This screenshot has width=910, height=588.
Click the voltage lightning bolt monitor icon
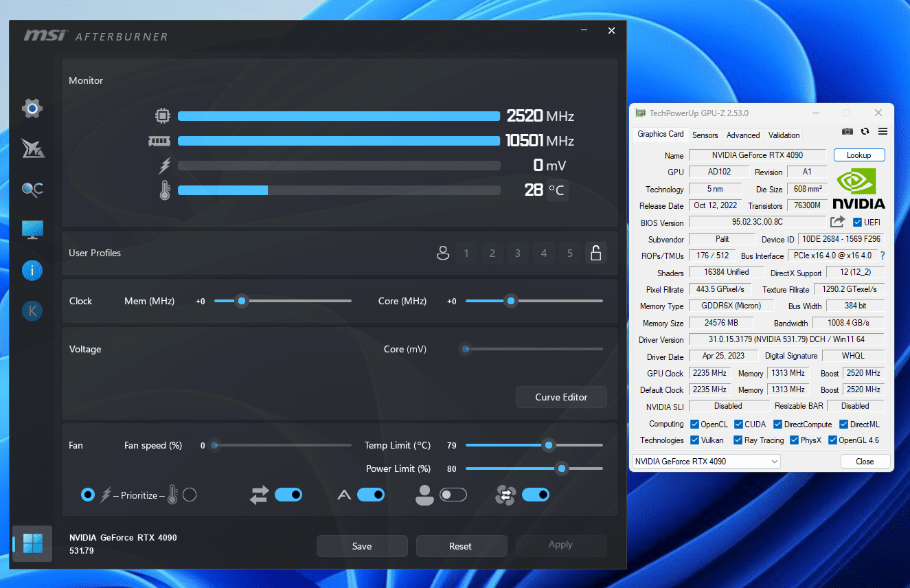point(164,166)
